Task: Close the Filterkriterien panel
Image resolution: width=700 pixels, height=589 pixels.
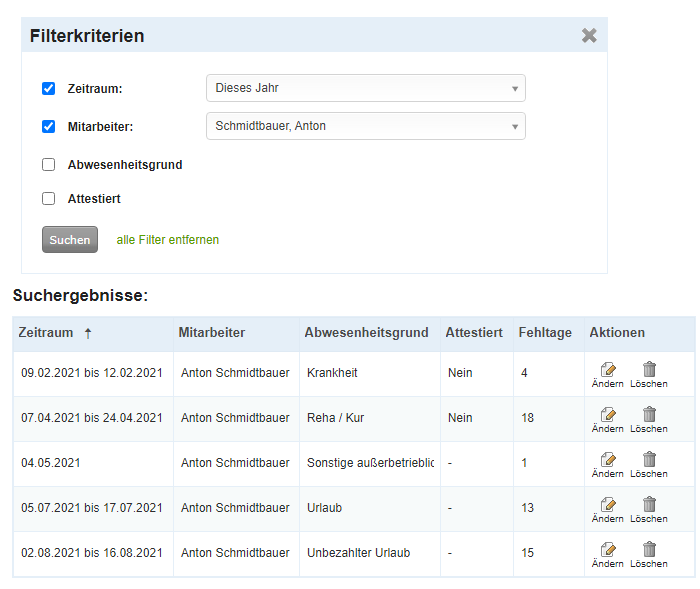Action: [x=589, y=35]
